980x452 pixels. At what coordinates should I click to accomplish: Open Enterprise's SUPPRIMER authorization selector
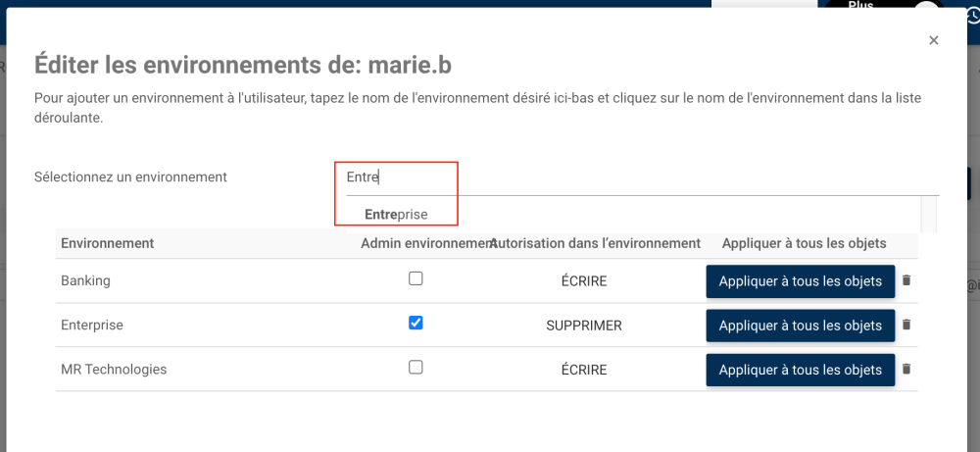click(584, 326)
